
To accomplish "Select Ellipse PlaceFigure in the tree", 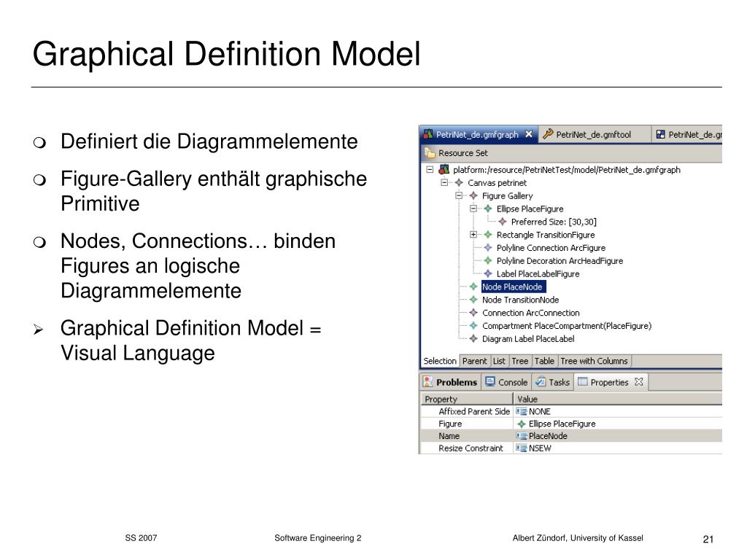I will point(530,209).
